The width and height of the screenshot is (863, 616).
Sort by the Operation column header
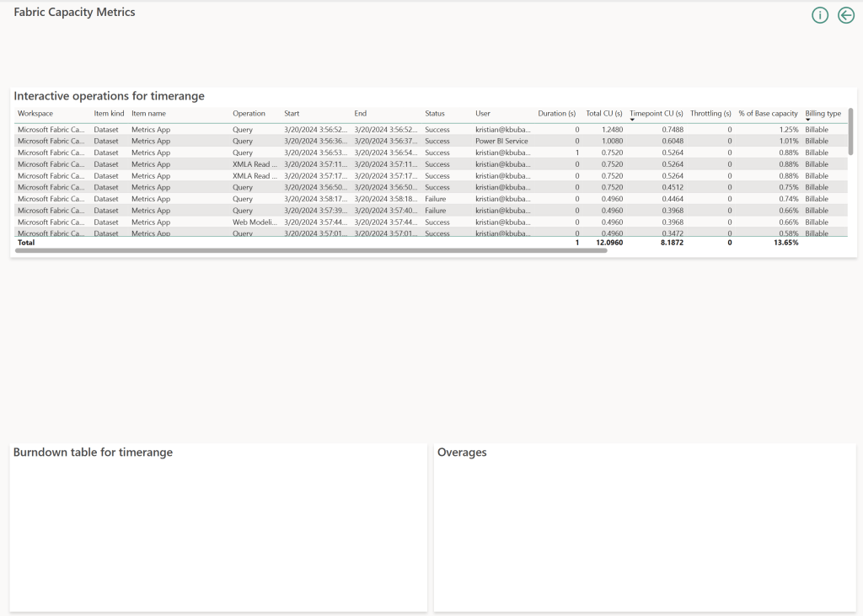point(249,113)
